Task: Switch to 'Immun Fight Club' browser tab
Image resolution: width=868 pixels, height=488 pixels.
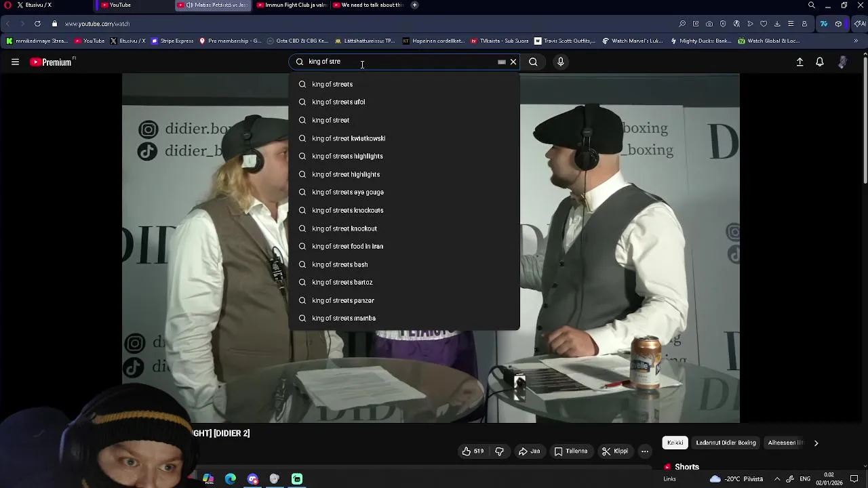Action: click(292, 5)
